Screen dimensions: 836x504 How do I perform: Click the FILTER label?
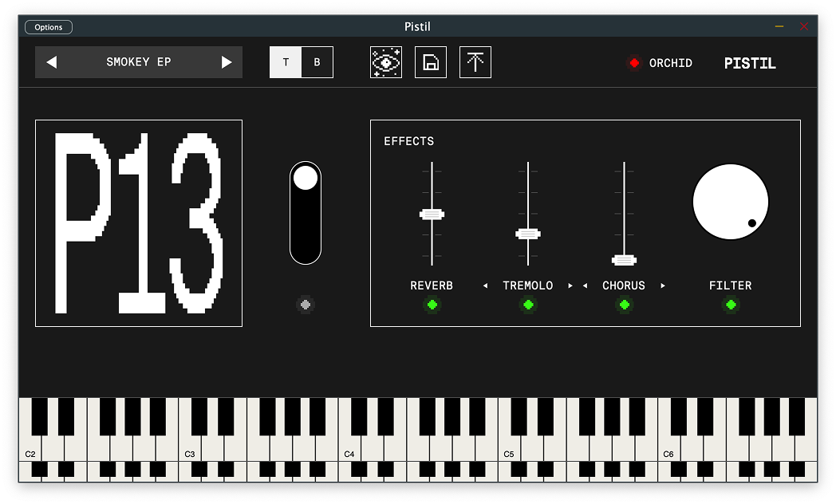(731, 285)
